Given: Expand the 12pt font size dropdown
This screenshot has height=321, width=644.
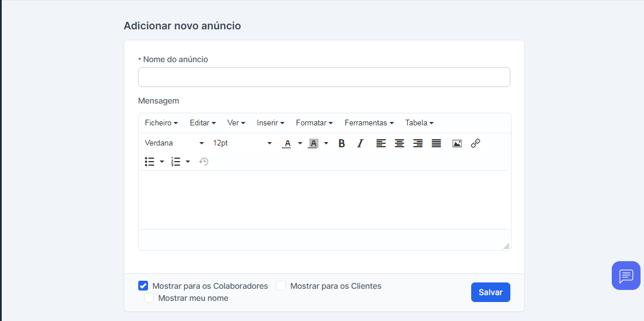Looking at the screenshot, I should pos(242,143).
